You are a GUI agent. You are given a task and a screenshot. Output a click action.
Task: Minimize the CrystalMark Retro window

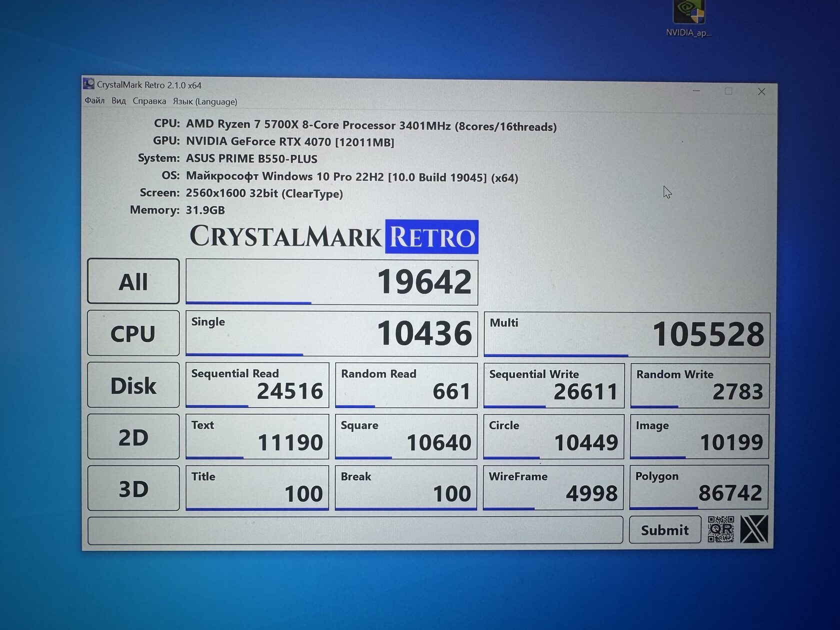coord(696,91)
